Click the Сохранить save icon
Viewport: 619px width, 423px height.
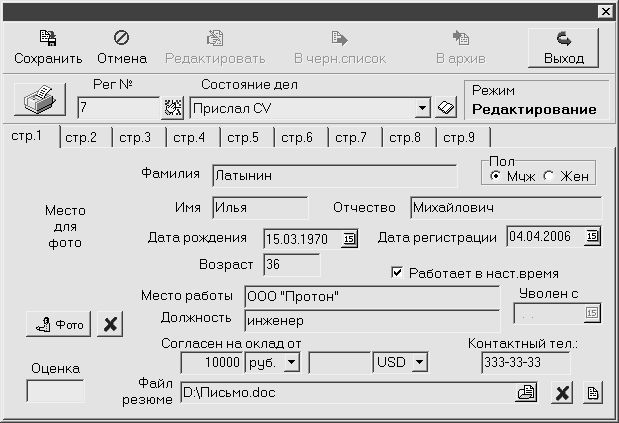[x=48, y=38]
